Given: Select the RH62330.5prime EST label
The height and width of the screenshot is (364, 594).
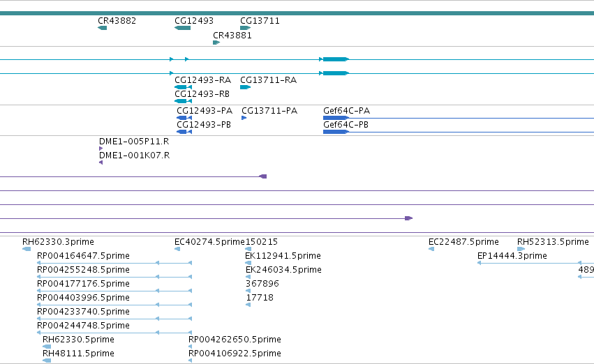Looking at the screenshot, I should click(78, 340).
